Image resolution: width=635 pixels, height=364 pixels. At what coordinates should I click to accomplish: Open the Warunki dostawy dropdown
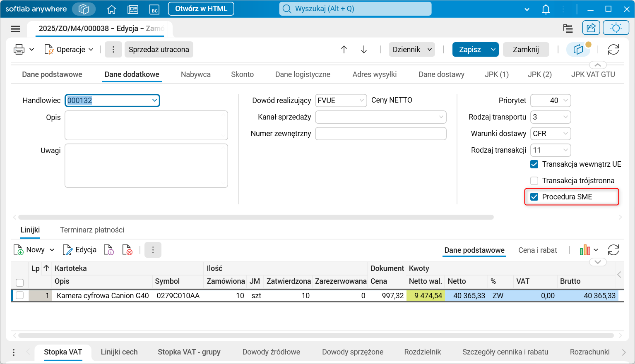click(566, 134)
